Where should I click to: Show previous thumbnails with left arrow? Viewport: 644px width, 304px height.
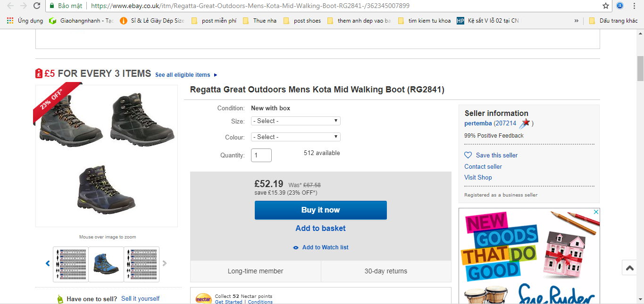(x=48, y=263)
